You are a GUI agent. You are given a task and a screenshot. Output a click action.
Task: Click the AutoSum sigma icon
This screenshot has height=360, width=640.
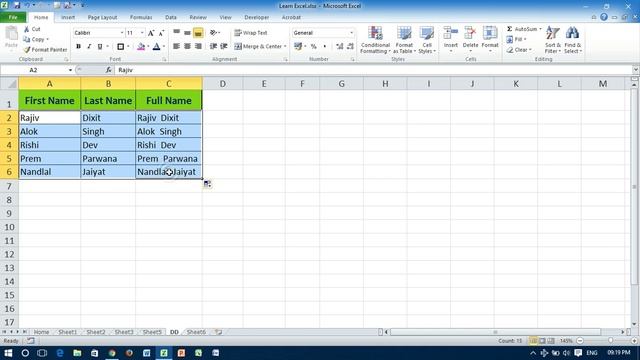pyautogui.click(x=509, y=29)
